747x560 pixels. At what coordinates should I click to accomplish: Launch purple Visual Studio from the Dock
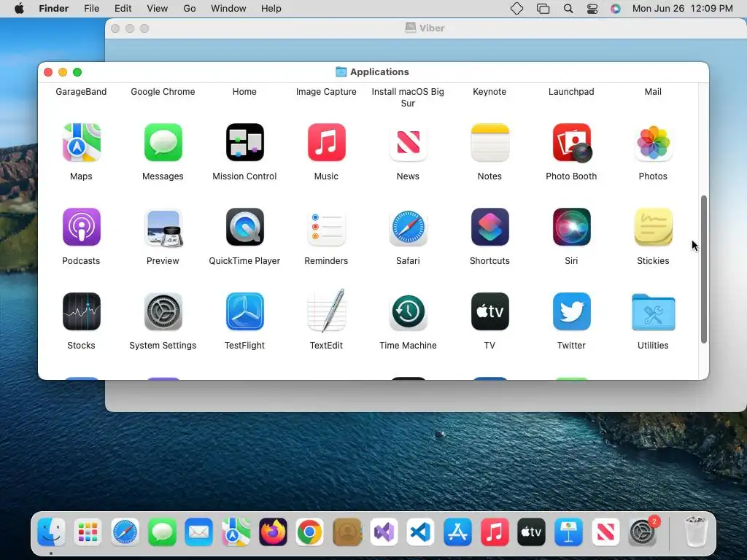384,532
